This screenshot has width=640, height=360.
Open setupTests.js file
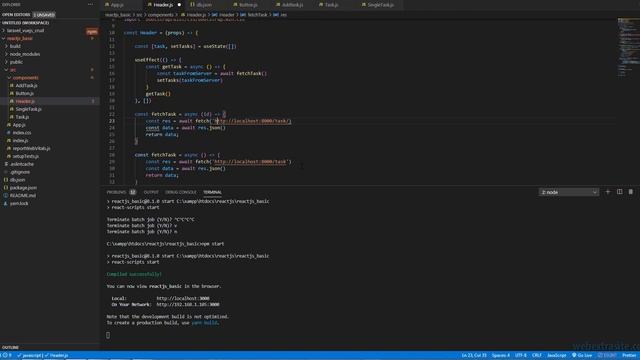(26, 156)
